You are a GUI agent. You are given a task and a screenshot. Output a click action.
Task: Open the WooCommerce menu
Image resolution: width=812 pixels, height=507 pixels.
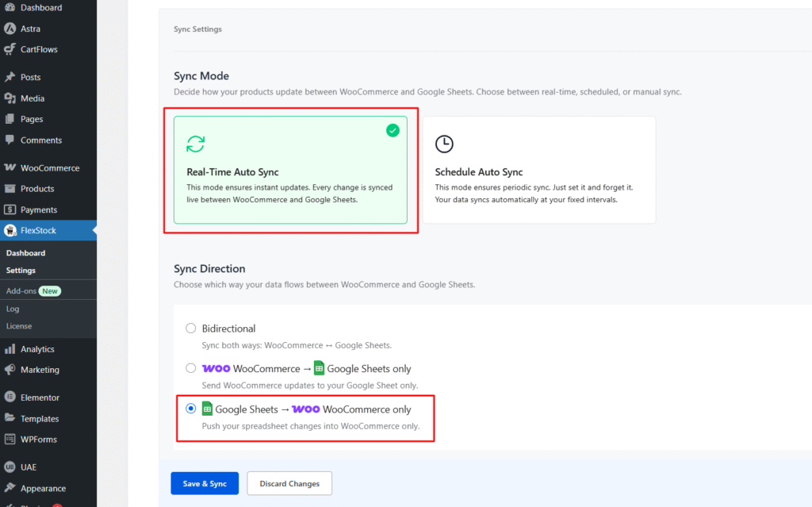[48, 167]
